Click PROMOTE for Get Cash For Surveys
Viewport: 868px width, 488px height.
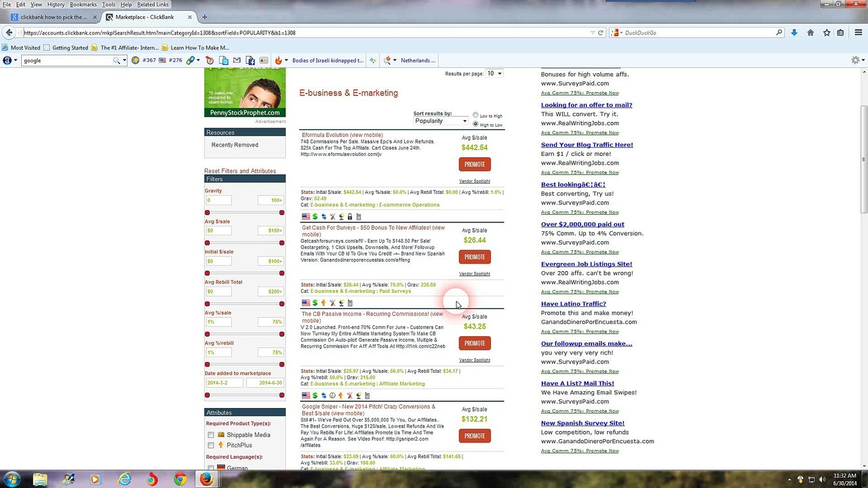point(475,257)
